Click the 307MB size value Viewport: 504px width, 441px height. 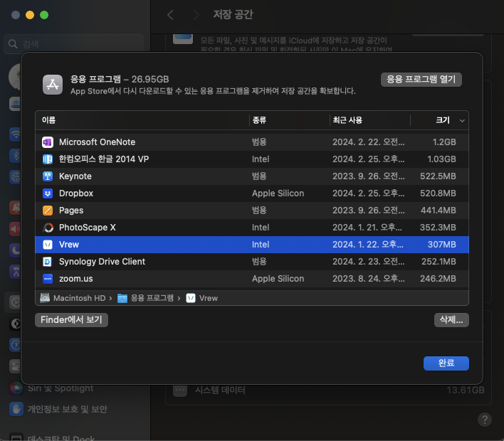(442, 245)
